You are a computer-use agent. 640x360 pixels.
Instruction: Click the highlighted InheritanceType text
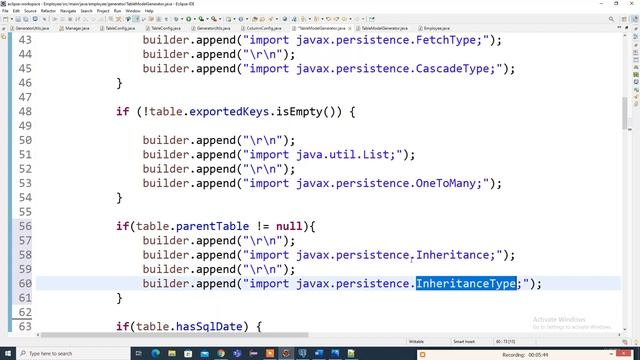466,283
